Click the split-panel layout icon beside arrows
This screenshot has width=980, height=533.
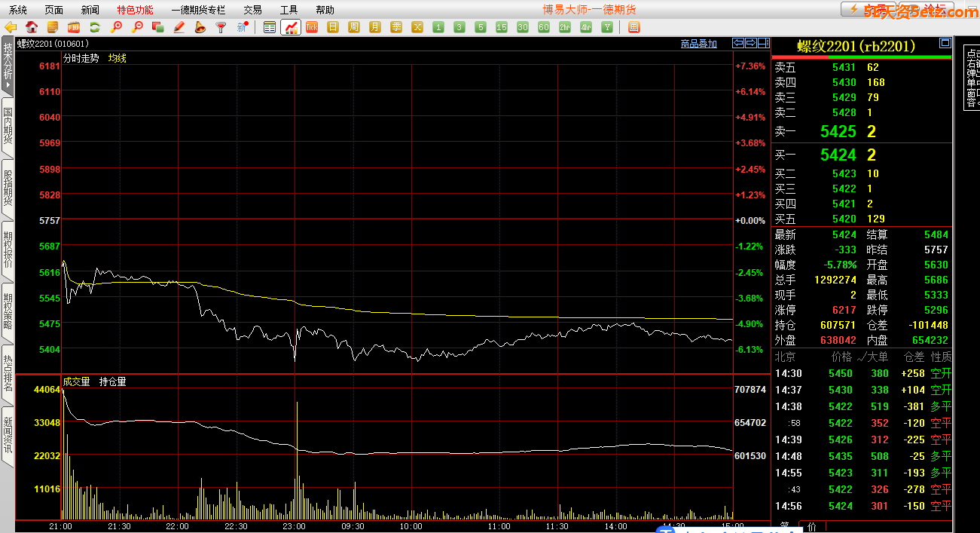coord(764,44)
